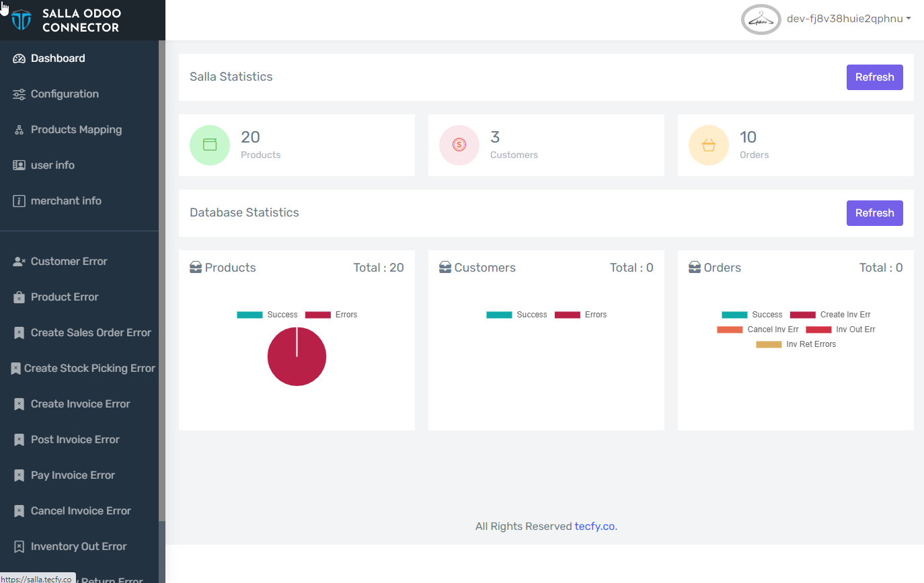Screen dimensions: 924x583
Task: Click the Products box icon in Database Statistics
Action: click(196, 268)
